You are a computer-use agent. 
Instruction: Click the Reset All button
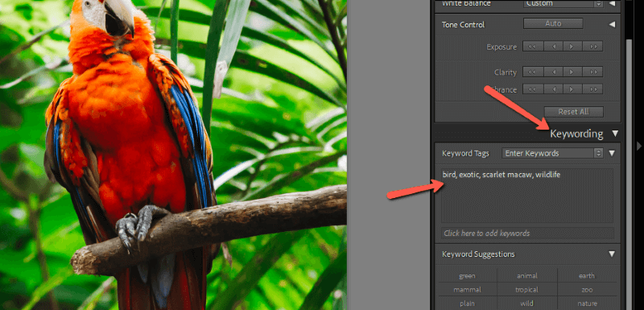[574, 112]
